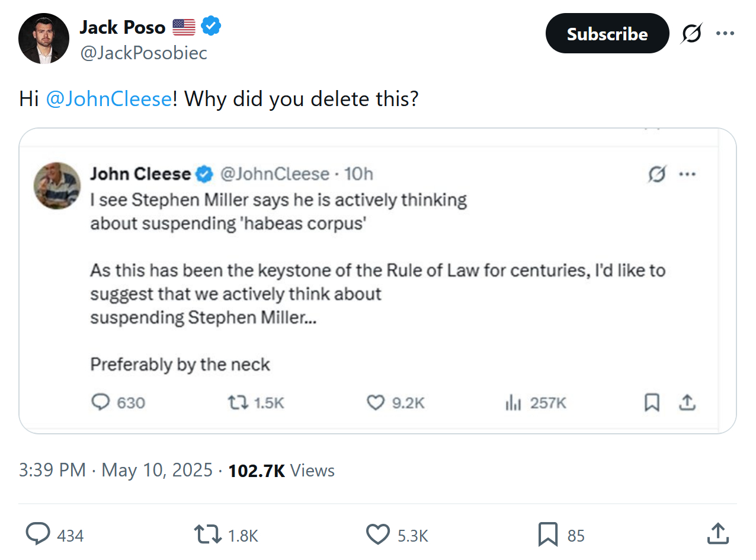Click the Subscribe button
The image size is (756, 560).
[x=607, y=34]
